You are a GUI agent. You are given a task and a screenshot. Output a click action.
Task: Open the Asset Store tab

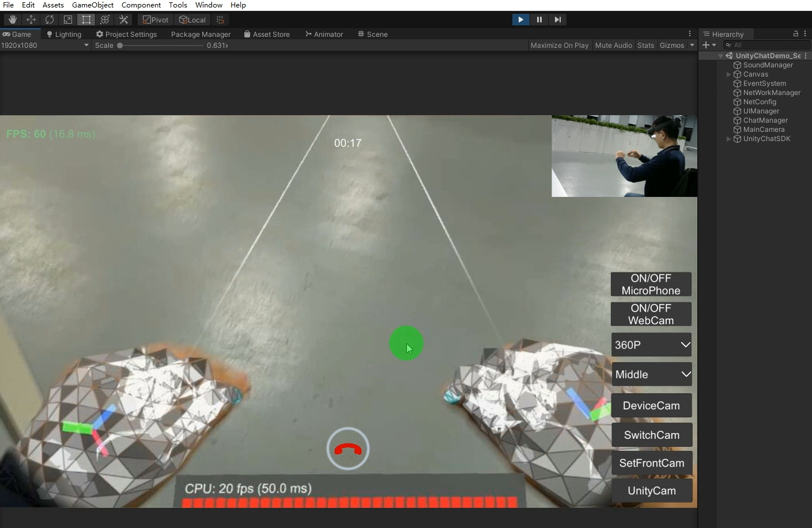coord(267,35)
